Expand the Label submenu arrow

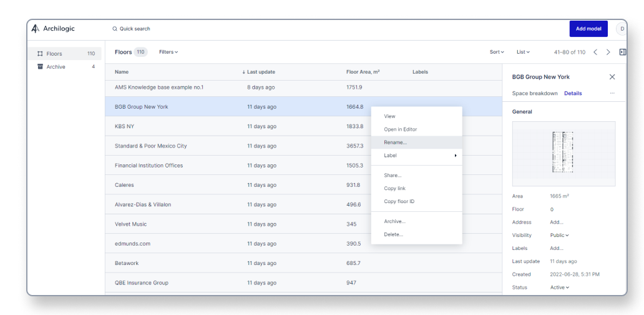455,156
